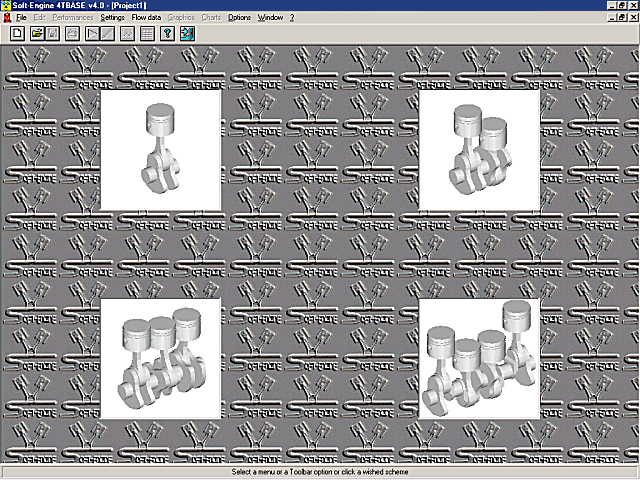The width and height of the screenshot is (640, 480).
Task: Open the greyed-out Graphics menu
Action: point(181,18)
